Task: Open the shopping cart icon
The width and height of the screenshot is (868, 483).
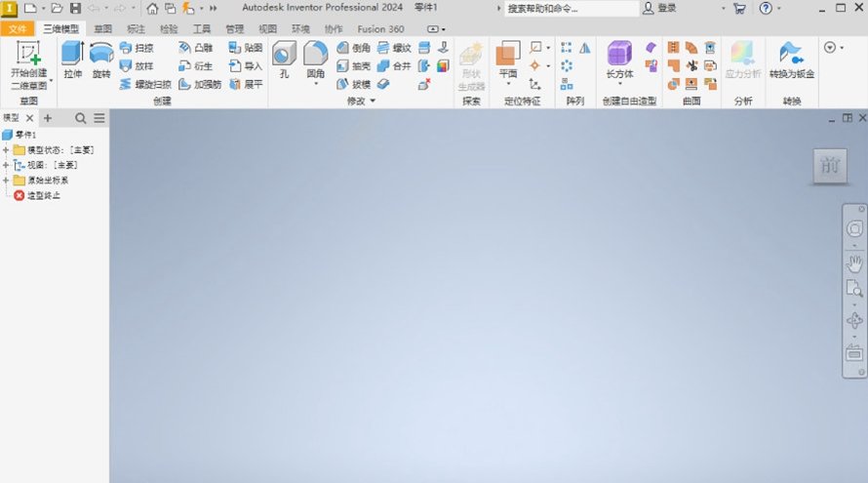Action: (739, 9)
